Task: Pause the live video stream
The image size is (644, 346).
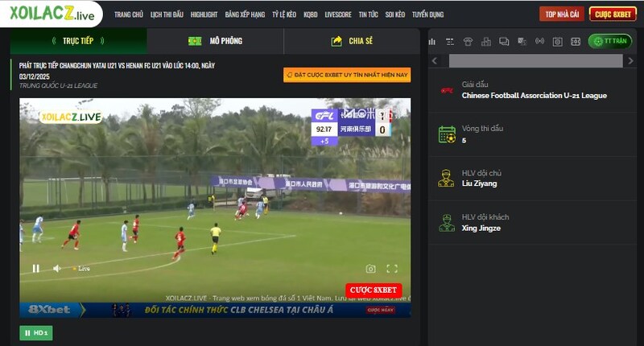Action: point(36,269)
